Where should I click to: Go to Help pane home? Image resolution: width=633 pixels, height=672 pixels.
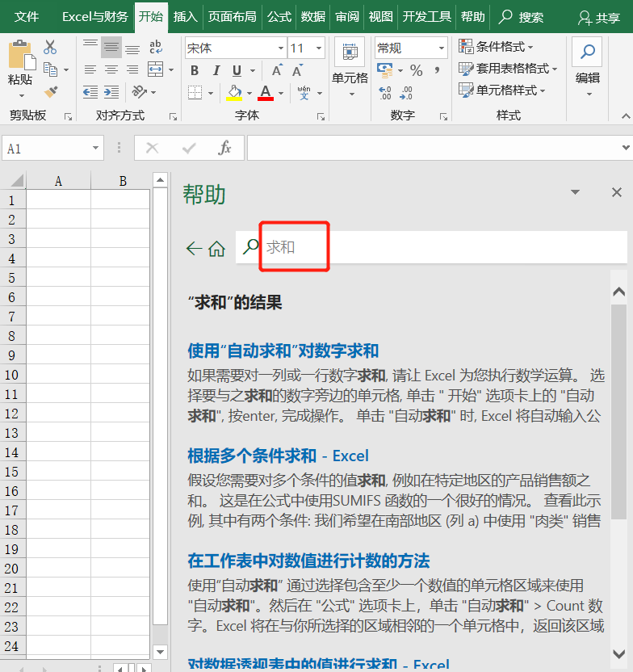point(216,249)
